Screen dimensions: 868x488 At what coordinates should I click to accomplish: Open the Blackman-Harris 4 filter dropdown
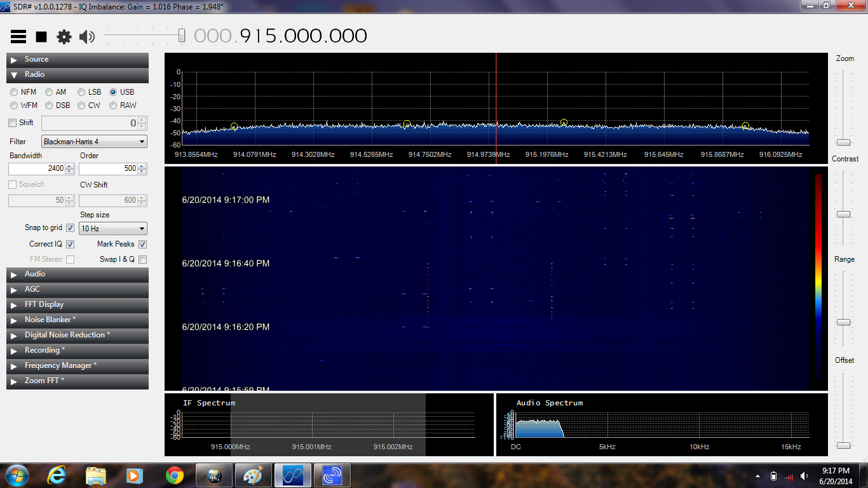(x=94, y=142)
